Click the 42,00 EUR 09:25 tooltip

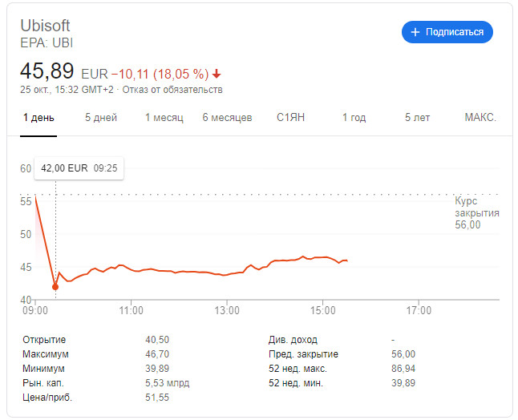click(x=79, y=168)
